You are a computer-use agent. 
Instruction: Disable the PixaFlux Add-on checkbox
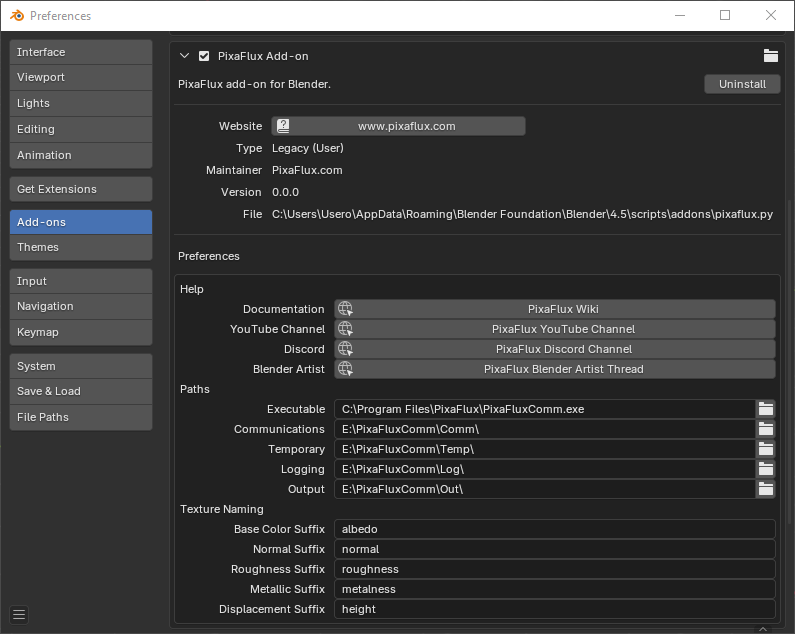(x=204, y=56)
